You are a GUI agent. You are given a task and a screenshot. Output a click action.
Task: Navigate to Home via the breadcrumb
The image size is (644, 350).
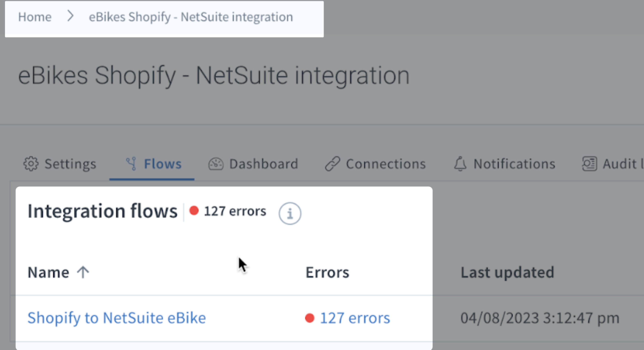point(35,17)
